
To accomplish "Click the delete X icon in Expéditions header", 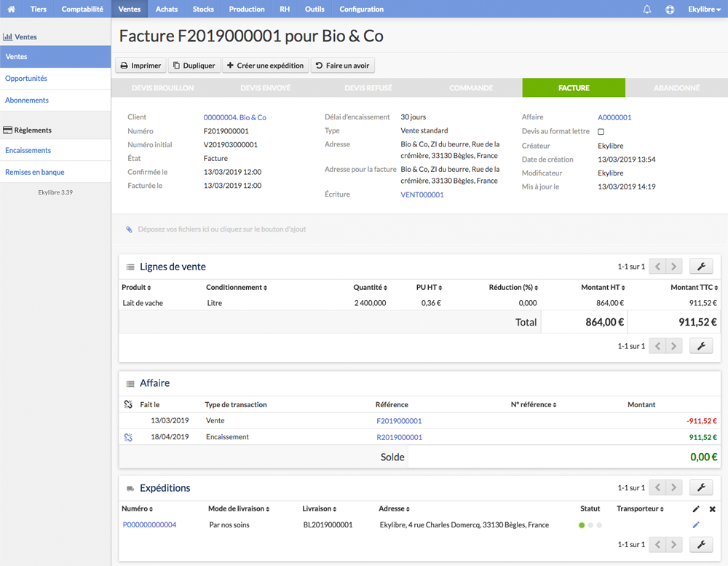I will [x=712, y=509].
